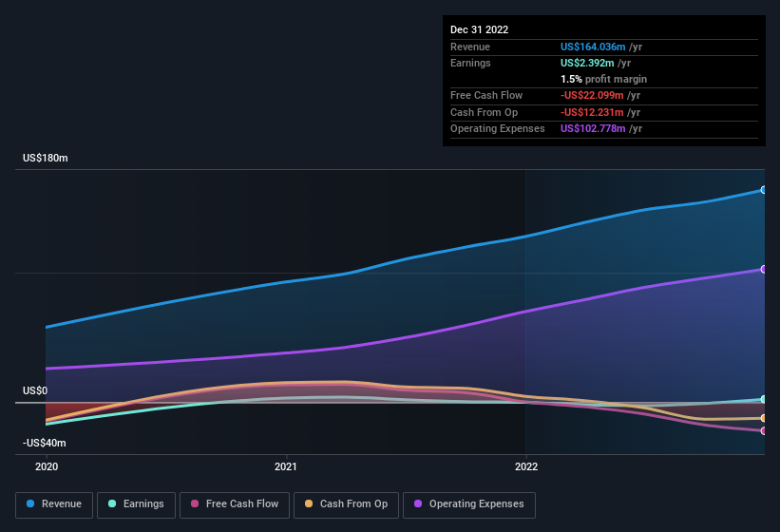
Task: Click the Cash From Op label in tooltip
Action: [x=484, y=112]
